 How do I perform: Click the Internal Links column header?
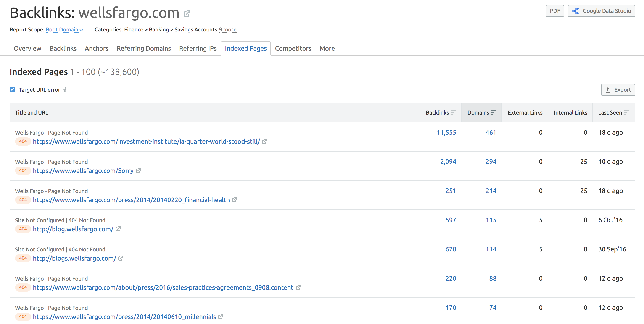point(570,113)
